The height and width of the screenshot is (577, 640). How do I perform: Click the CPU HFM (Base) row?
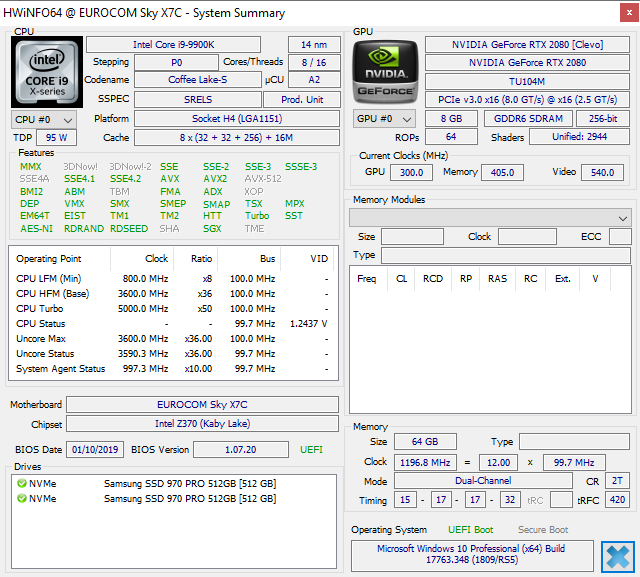[173, 293]
